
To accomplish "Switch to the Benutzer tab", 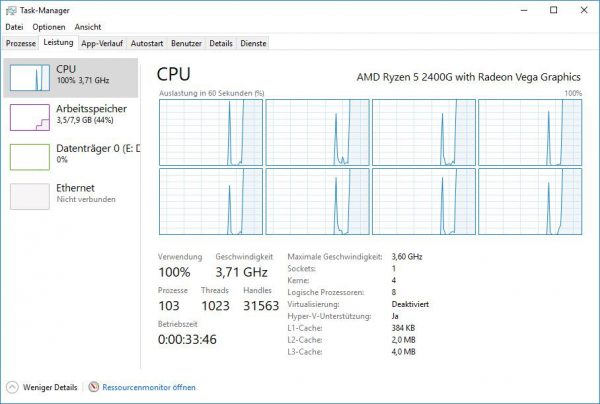I will pos(186,44).
